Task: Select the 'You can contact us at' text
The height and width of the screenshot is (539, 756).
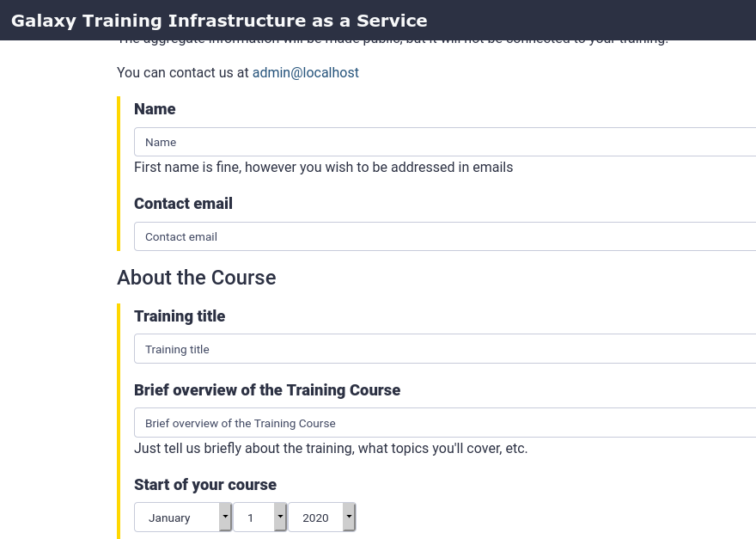Action: 183,72
